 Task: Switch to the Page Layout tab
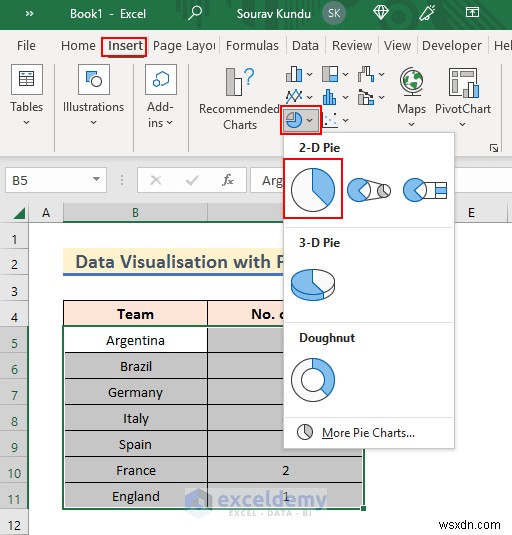[x=184, y=46]
